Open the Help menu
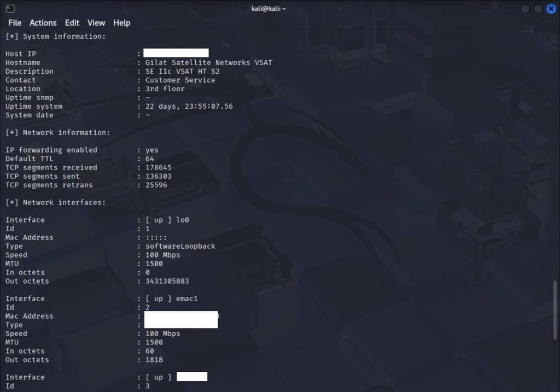This screenshot has width=560, height=392. click(122, 23)
